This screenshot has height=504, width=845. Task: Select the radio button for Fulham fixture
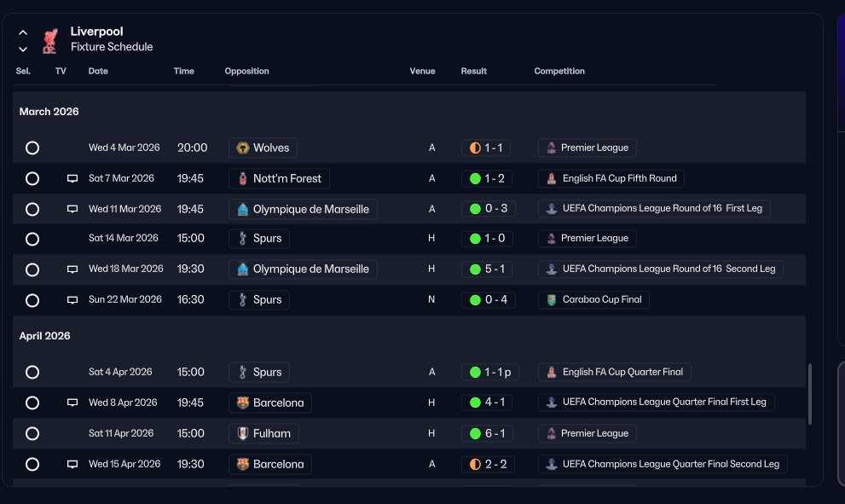click(x=32, y=433)
